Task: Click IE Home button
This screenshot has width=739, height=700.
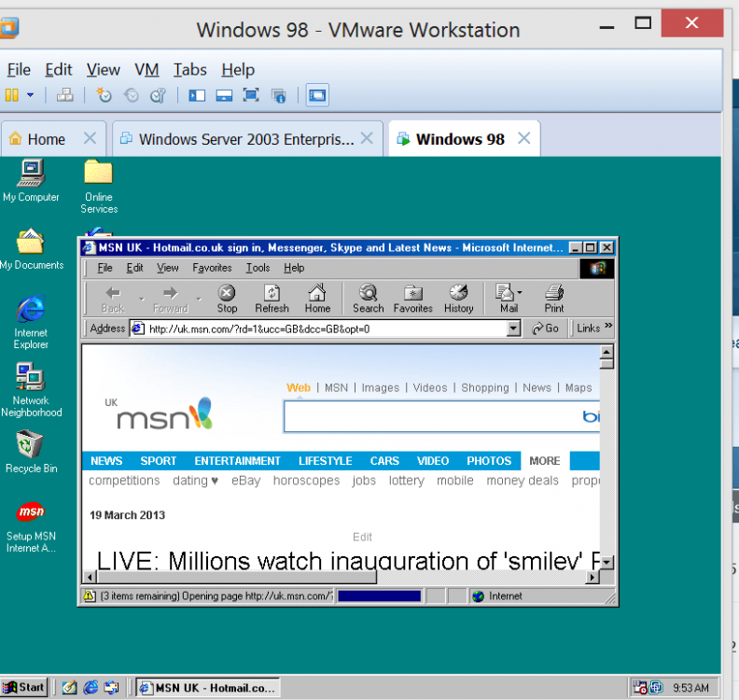Action: (317, 299)
